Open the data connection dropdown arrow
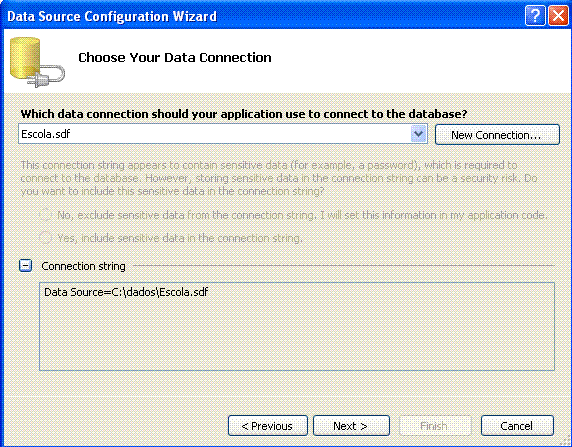This screenshot has width=572, height=447. pos(418,134)
